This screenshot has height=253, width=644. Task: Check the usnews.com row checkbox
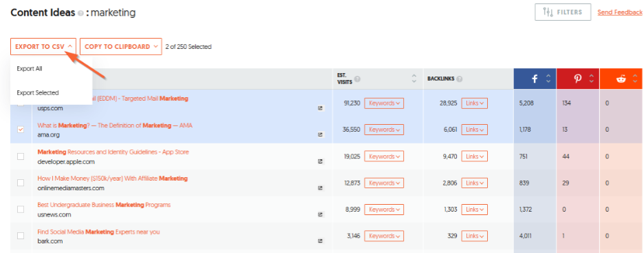coord(21,210)
